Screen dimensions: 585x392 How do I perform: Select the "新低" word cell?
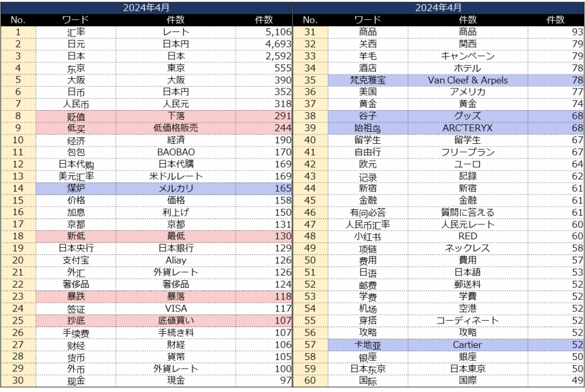pos(76,236)
